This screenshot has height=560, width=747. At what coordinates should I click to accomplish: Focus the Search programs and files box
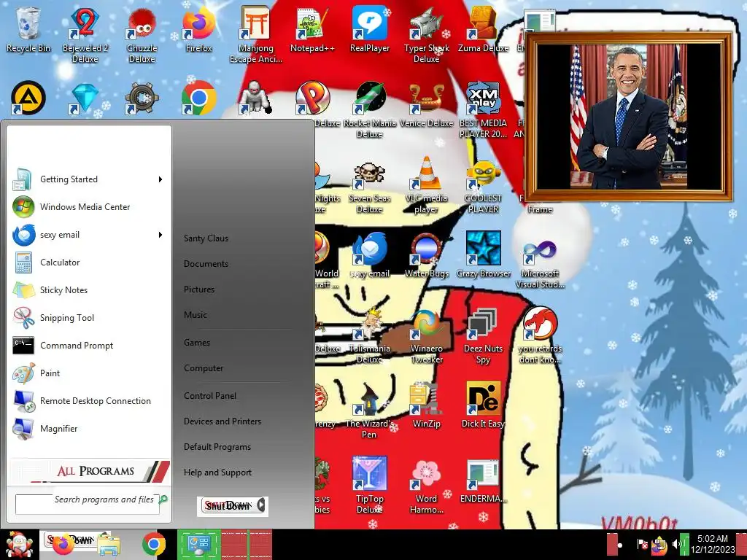(x=88, y=505)
